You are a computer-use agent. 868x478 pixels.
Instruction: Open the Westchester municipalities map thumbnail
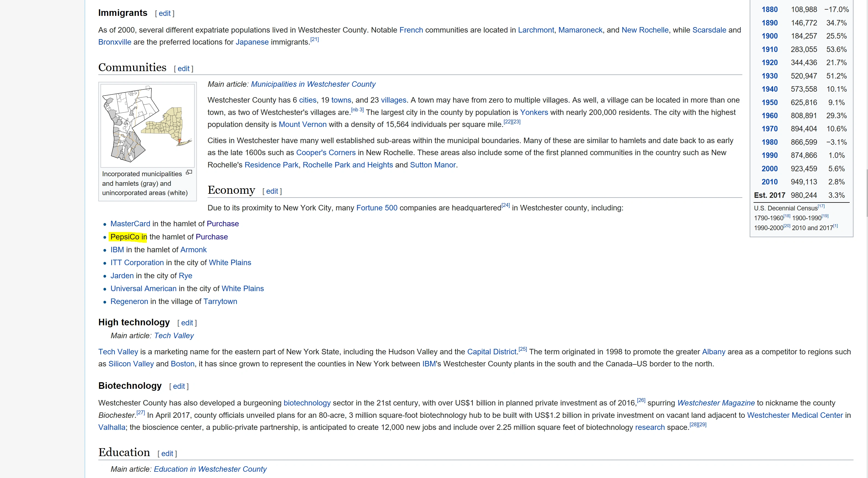click(x=148, y=125)
